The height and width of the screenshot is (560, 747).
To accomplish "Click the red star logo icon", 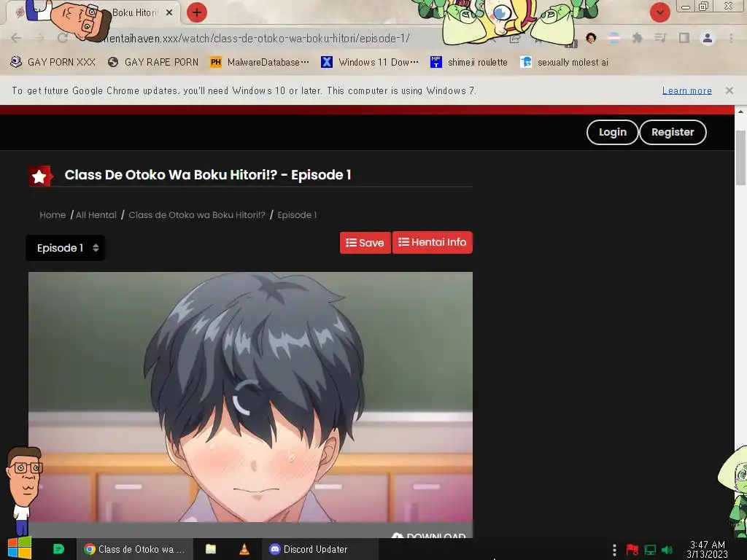I will click(39, 176).
